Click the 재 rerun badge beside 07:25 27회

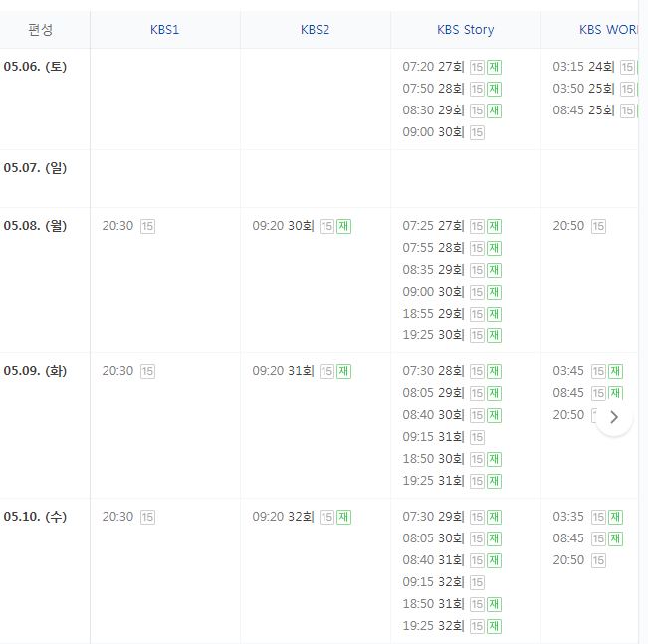click(494, 227)
